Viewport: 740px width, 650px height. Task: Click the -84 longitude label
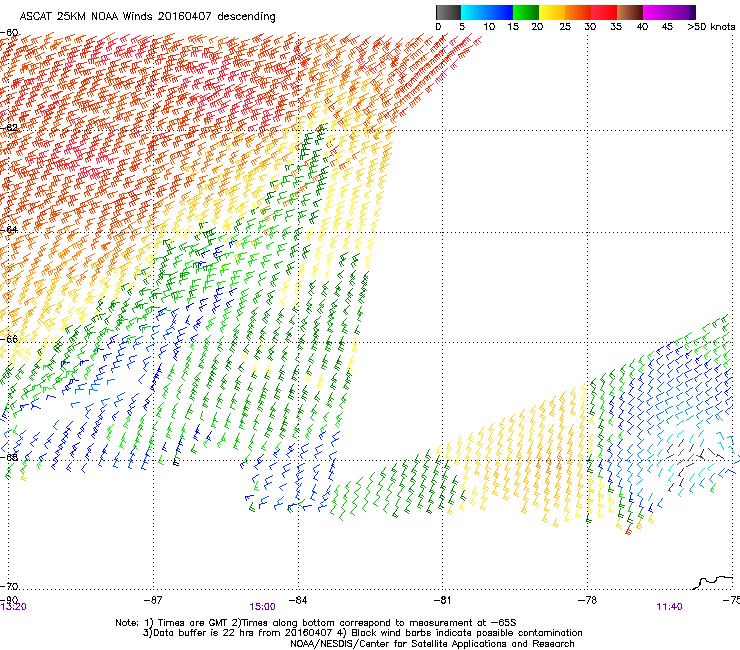(298, 600)
